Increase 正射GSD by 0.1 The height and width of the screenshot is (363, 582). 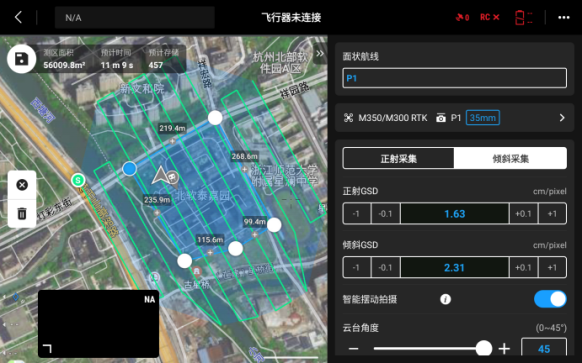click(523, 213)
